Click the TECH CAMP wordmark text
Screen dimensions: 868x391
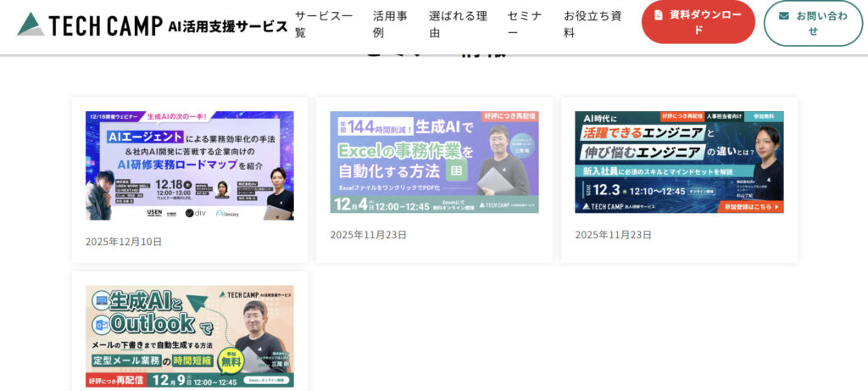coord(105,25)
